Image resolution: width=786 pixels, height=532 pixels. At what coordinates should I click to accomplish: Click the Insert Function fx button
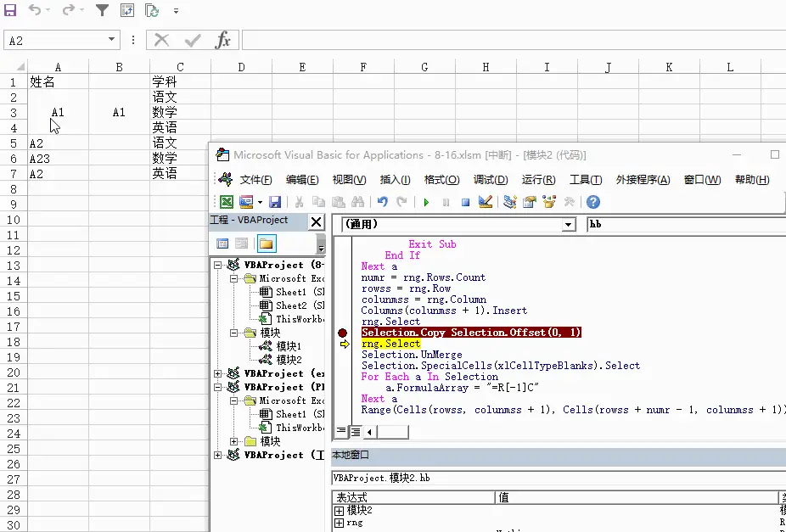pyautogui.click(x=222, y=40)
